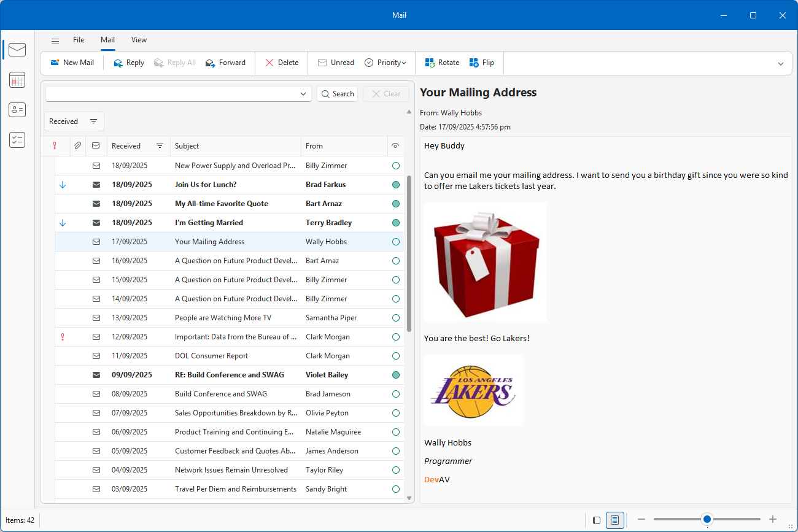798x532 pixels.
Task: Toggle read circle for New Power Supply email
Action: point(396,166)
